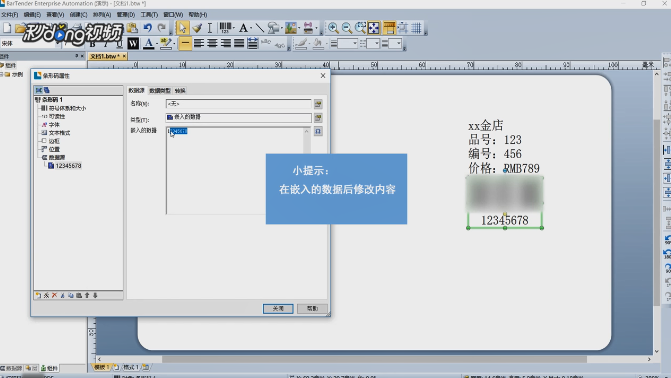Screen dimensions: 671x378
Task: Click the Zoom to selection icon
Action: (360, 28)
